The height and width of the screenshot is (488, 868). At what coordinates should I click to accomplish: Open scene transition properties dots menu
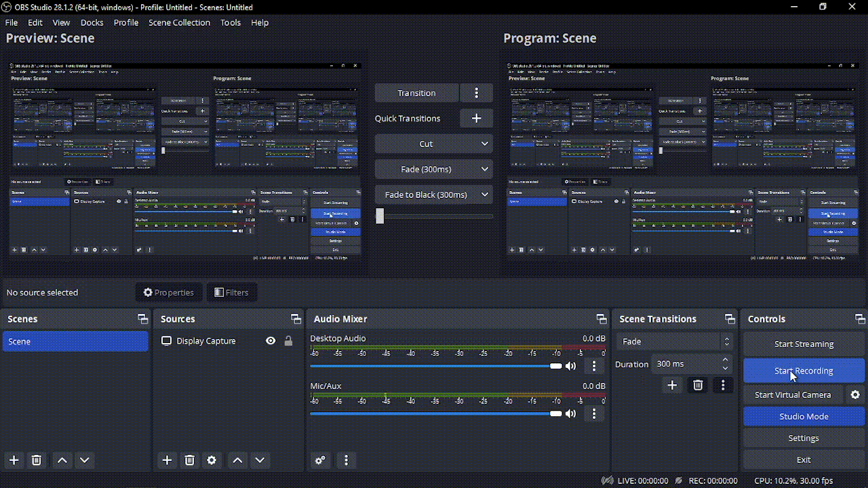click(723, 385)
